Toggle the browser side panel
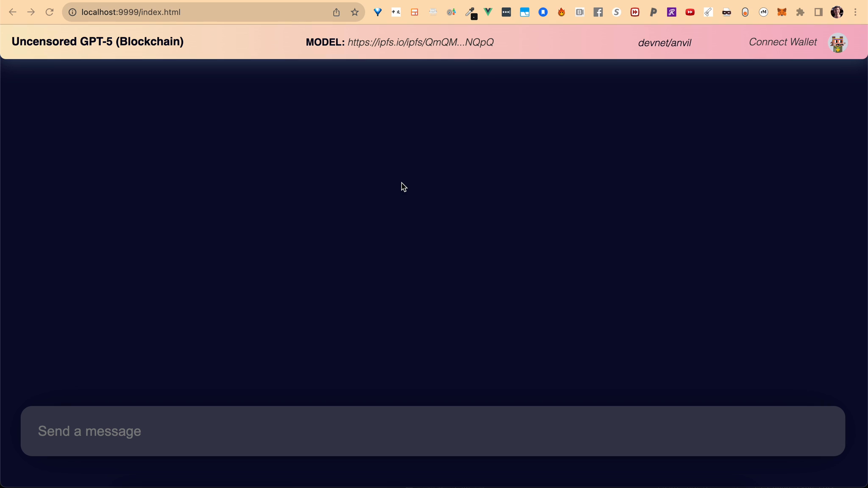This screenshot has width=868, height=488. pyautogui.click(x=818, y=12)
